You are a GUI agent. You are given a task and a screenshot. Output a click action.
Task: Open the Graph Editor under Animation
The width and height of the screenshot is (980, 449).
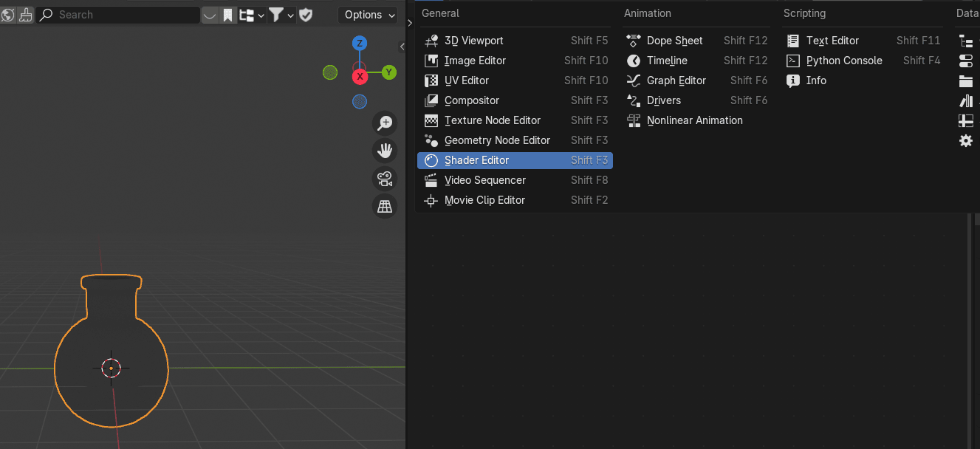[676, 80]
